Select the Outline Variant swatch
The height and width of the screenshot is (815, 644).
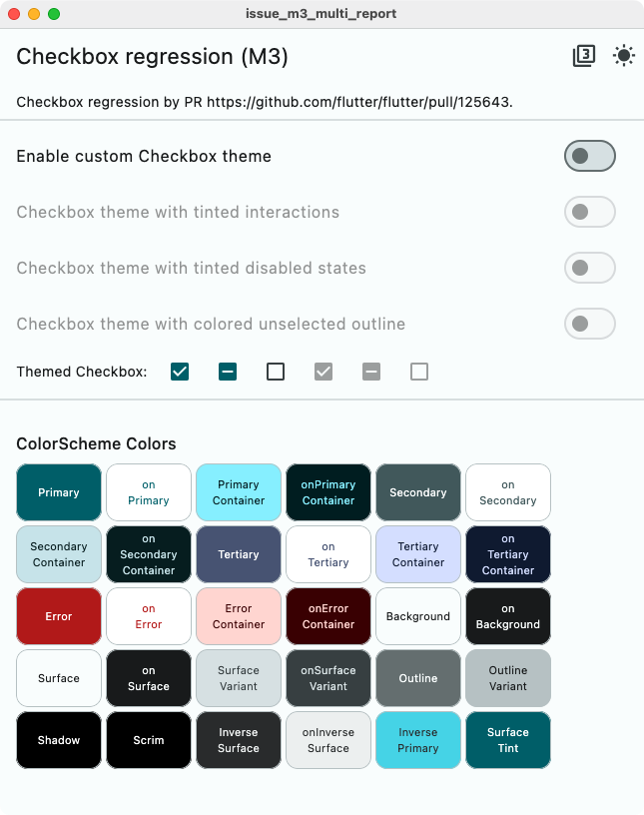coord(507,678)
